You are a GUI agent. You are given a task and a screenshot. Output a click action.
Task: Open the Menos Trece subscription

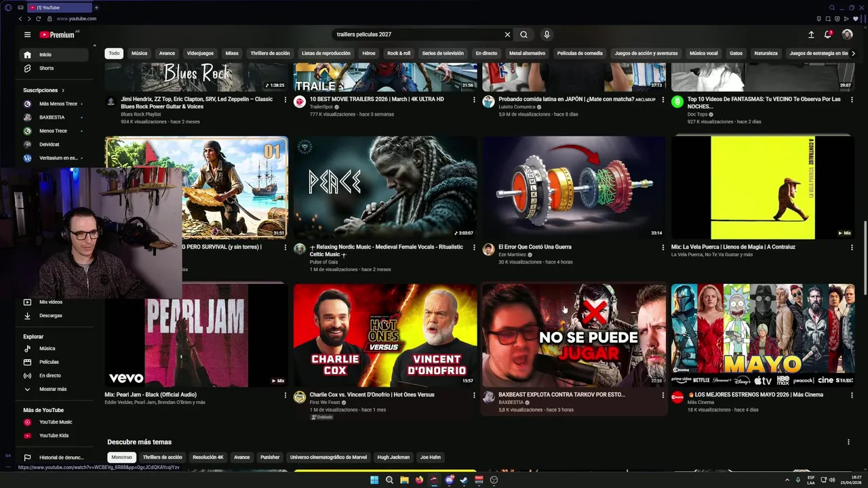(x=55, y=131)
